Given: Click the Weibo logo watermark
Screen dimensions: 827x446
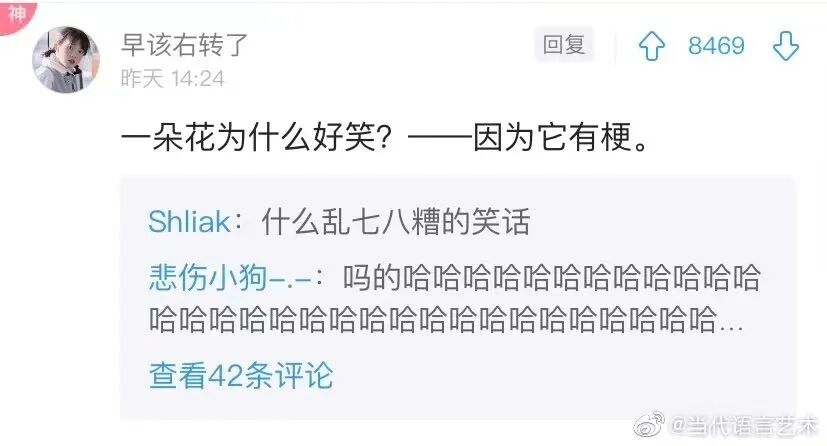Looking at the screenshot, I should pyautogui.click(x=649, y=424).
